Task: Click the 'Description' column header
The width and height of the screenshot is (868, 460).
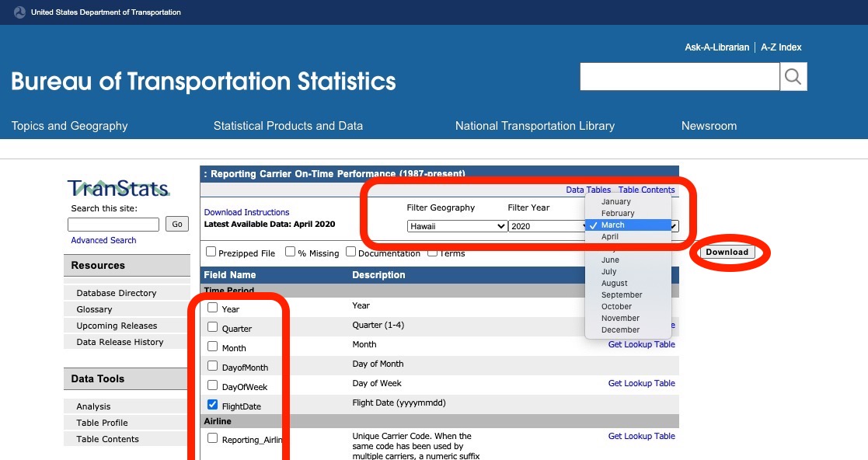Action: click(x=378, y=274)
